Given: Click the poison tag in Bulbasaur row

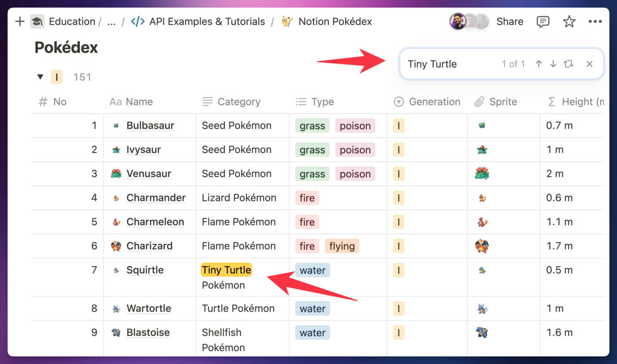Looking at the screenshot, I should (x=355, y=126).
